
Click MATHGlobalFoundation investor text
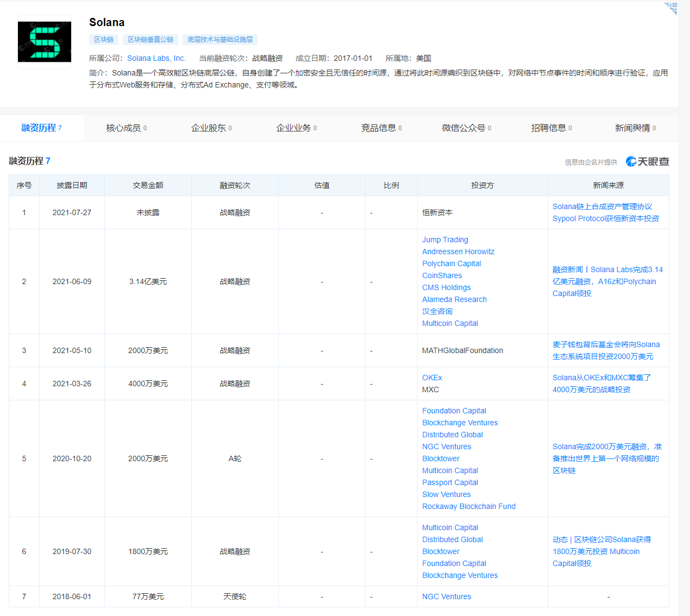(462, 350)
